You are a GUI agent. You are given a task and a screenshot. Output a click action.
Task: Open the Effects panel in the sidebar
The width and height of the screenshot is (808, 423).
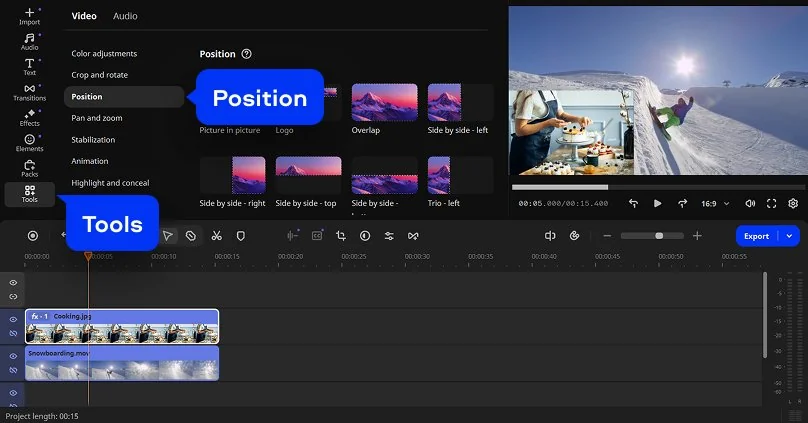[x=29, y=117]
